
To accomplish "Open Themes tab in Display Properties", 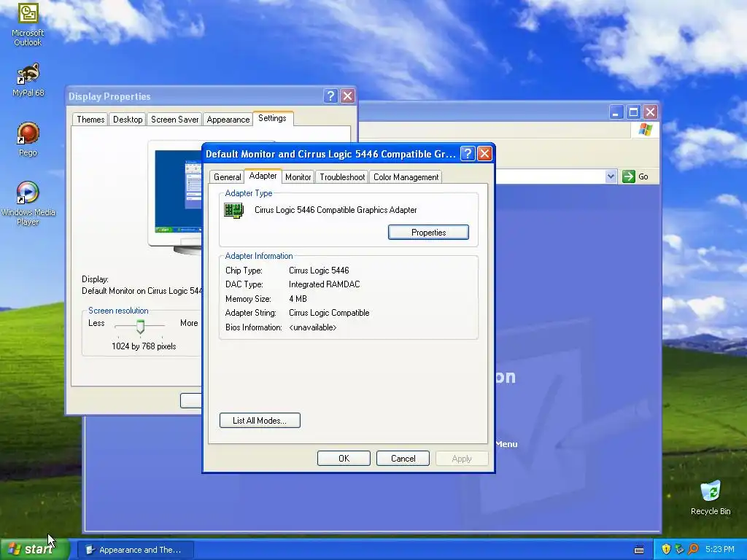I will tap(90, 120).
